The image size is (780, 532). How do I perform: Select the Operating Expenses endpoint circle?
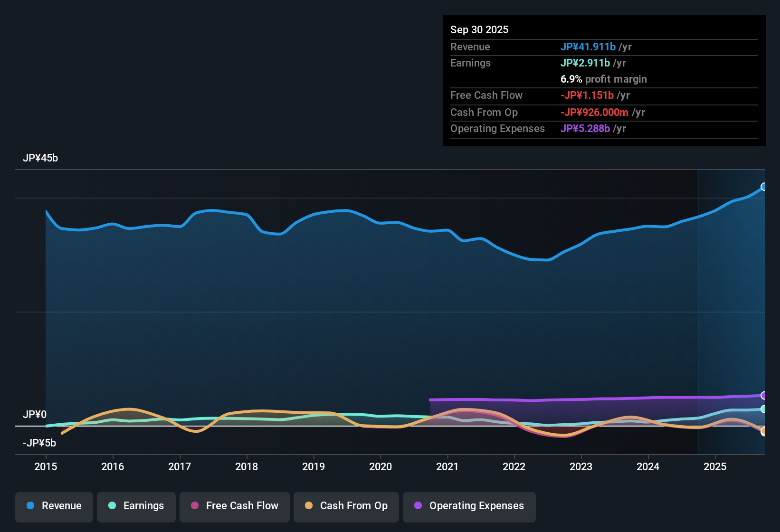click(x=764, y=395)
